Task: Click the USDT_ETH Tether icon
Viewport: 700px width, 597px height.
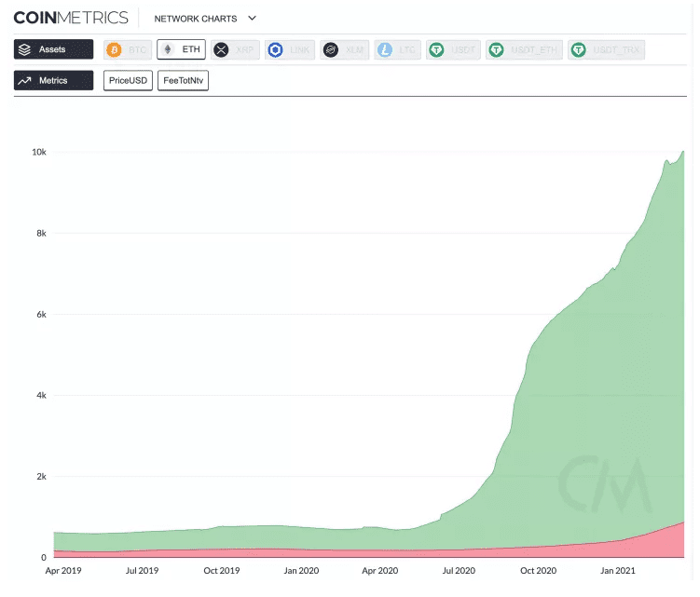Action: 497,49
